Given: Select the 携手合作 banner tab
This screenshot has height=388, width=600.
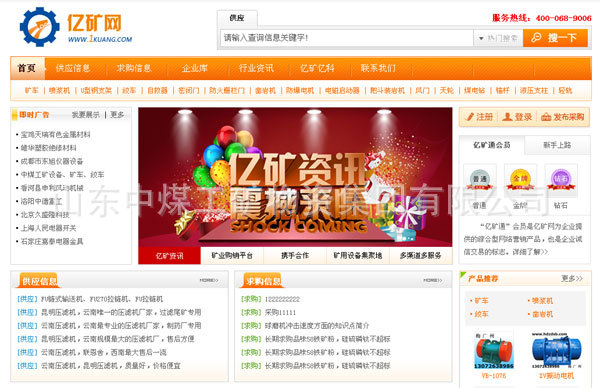Looking at the screenshot, I should pyautogui.click(x=295, y=256).
